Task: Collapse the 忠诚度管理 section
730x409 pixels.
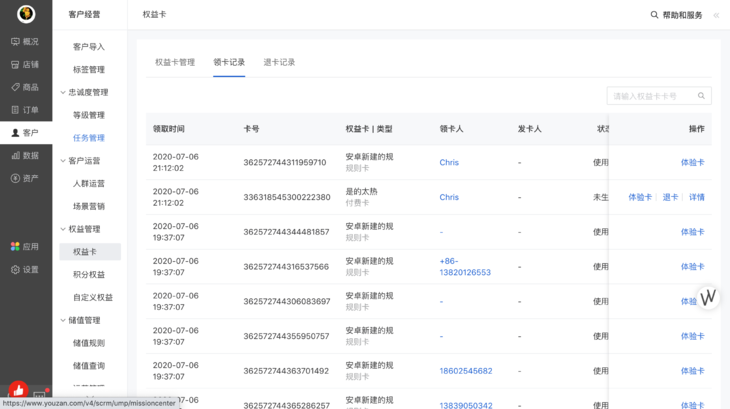Action: (x=63, y=93)
